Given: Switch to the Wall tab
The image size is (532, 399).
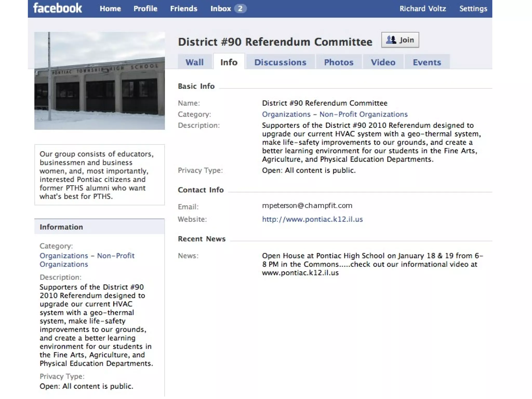Looking at the screenshot, I should click(x=194, y=62).
